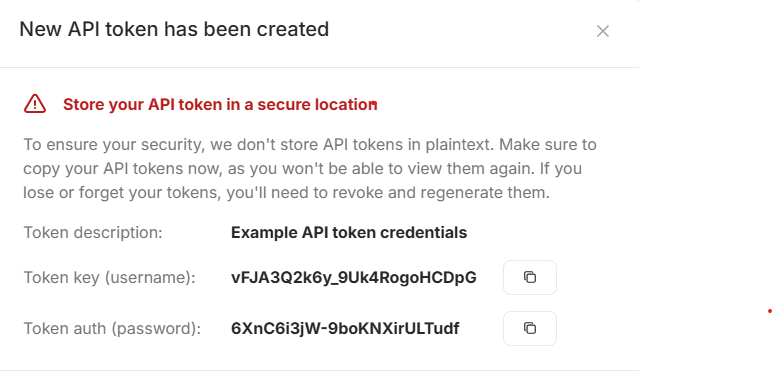Copy the token auth password value

(x=529, y=328)
